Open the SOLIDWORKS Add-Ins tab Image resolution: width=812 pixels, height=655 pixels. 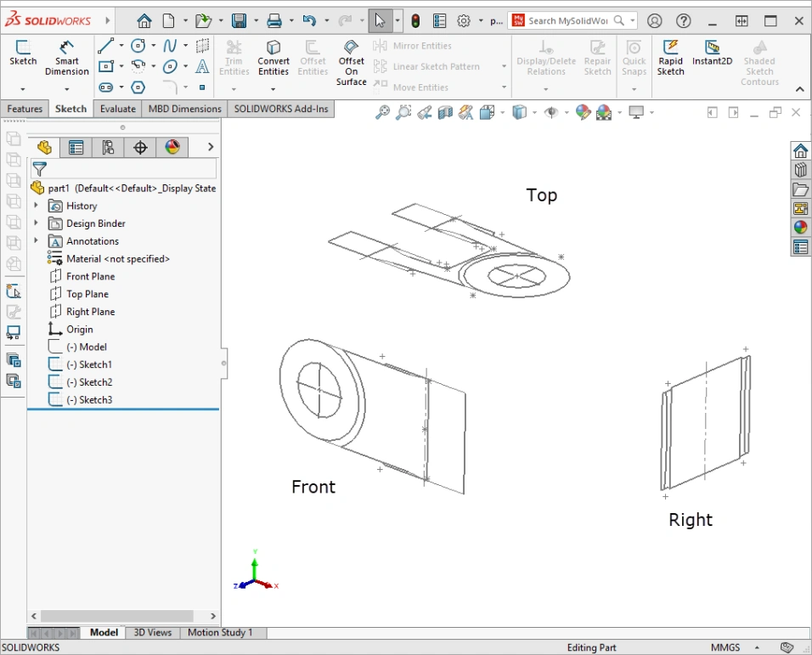tap(280, 109)
